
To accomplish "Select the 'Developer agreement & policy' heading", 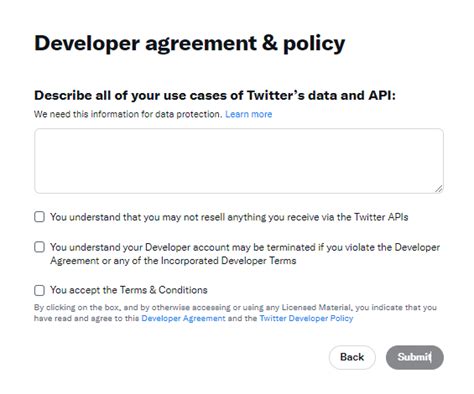I will tap(190, 43).
